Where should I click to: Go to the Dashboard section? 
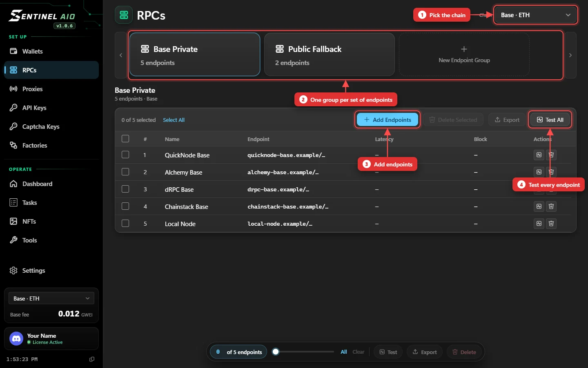(x=51, y=184)
